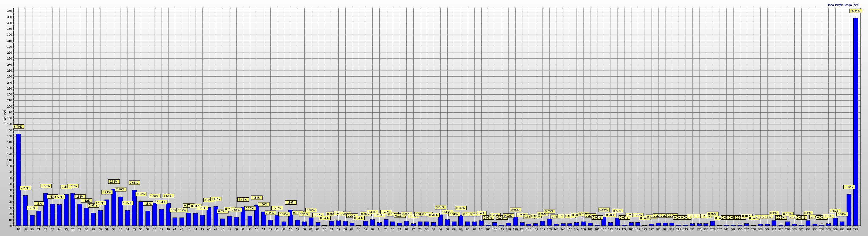Select the bar for 291 mm focal length
868x236 pixels.
(848, 210)
